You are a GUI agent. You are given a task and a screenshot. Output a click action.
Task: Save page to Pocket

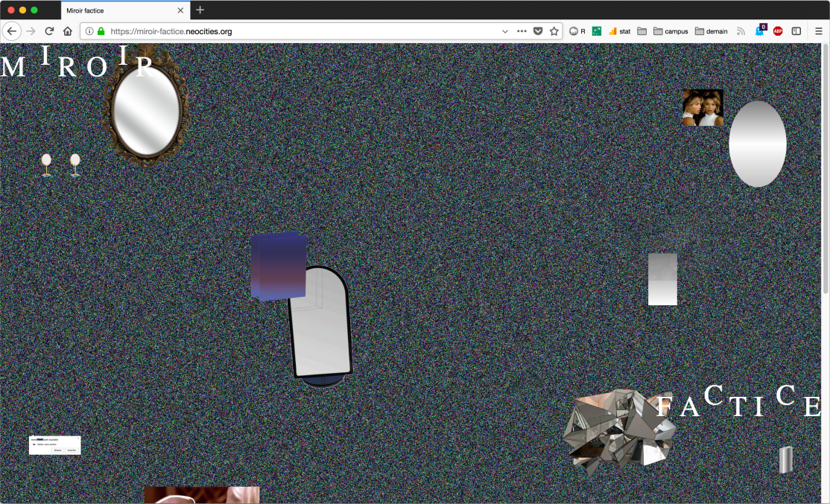coord(537,31)
